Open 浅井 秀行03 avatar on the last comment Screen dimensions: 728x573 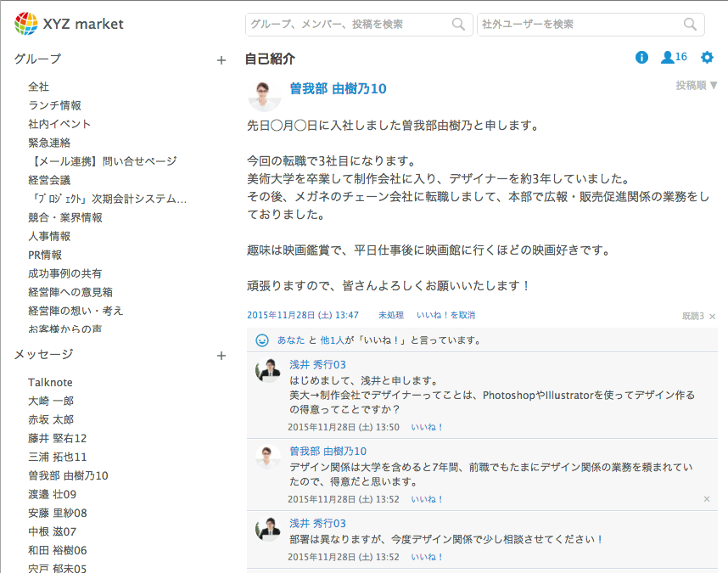(x=268, y=528)
